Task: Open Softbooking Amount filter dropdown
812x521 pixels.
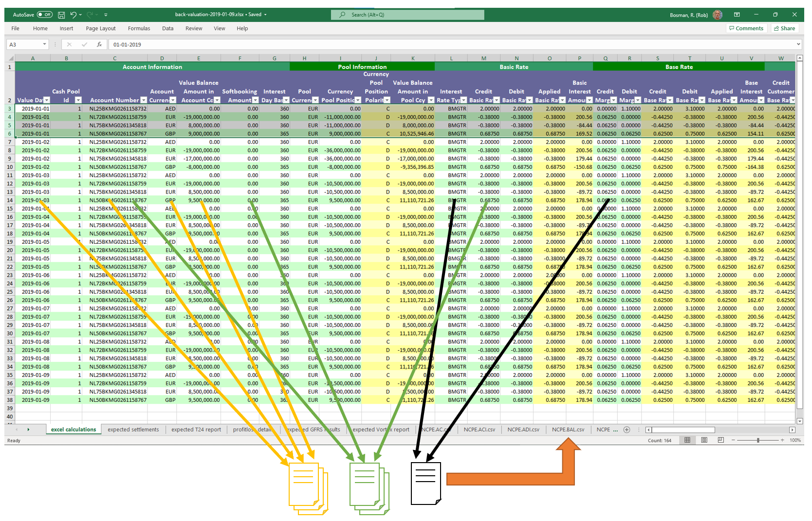Action: tap(255, 100)
